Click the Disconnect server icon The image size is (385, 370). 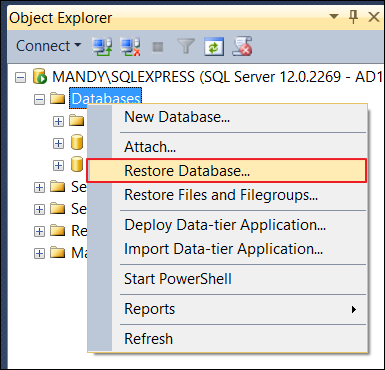click(x=131, y=46)
